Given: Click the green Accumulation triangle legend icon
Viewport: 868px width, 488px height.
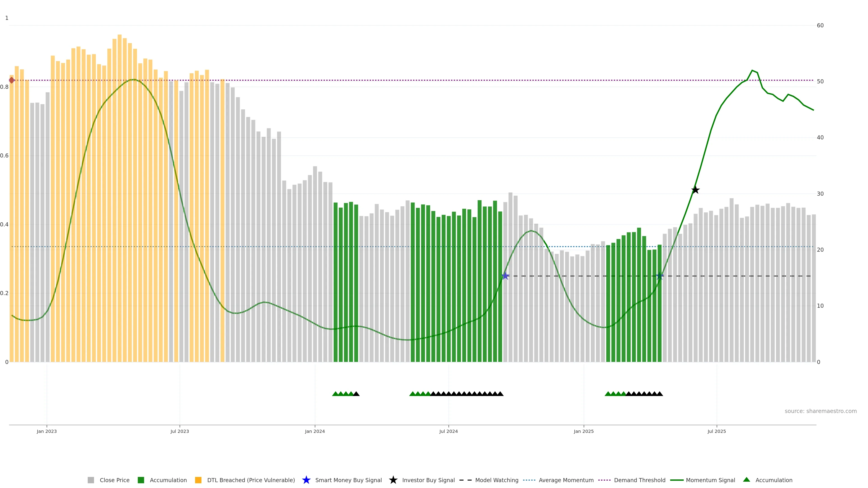Looking at the screenshot, I should pyautogui.click(x=746, y=480).
